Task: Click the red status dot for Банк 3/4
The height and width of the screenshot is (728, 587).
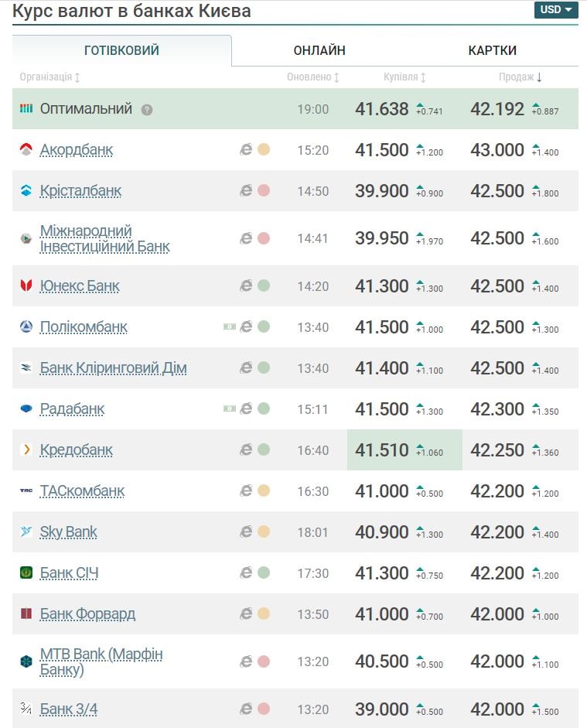Action: tap(264, 709)
